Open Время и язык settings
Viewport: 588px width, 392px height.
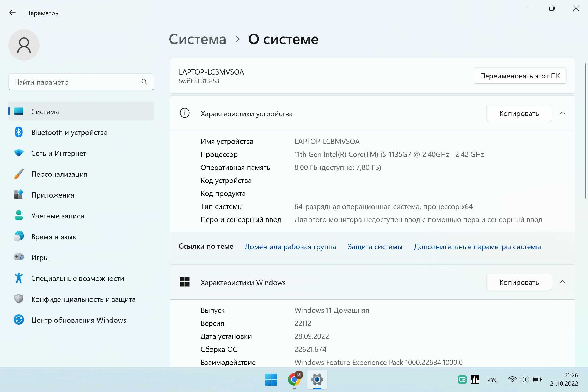tap(81, 236)
